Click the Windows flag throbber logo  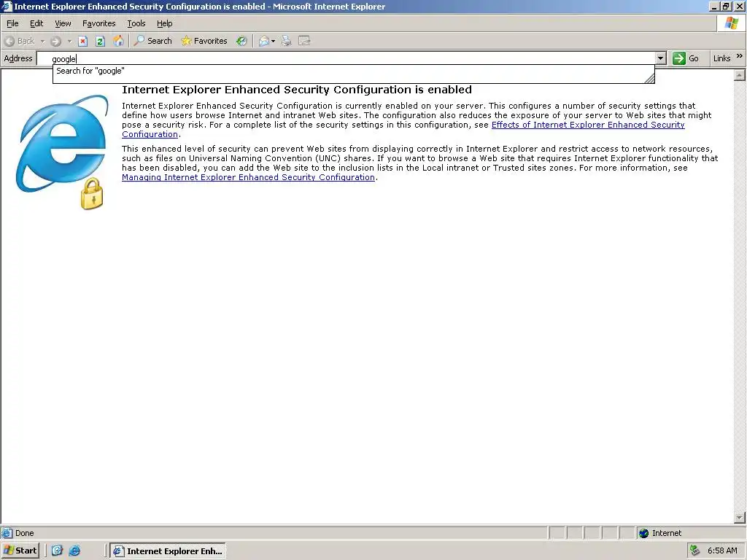coord(731,23)
